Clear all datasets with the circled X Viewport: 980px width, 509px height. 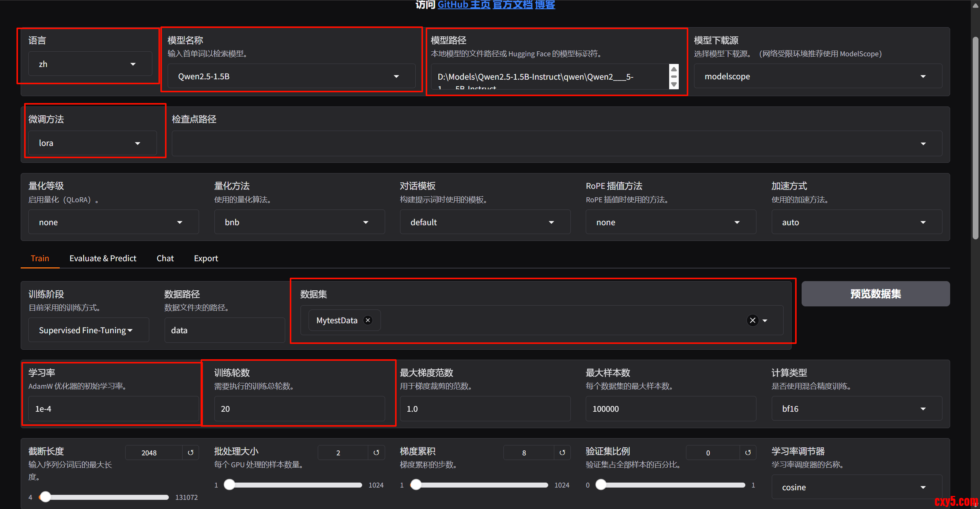coord(753,320)
